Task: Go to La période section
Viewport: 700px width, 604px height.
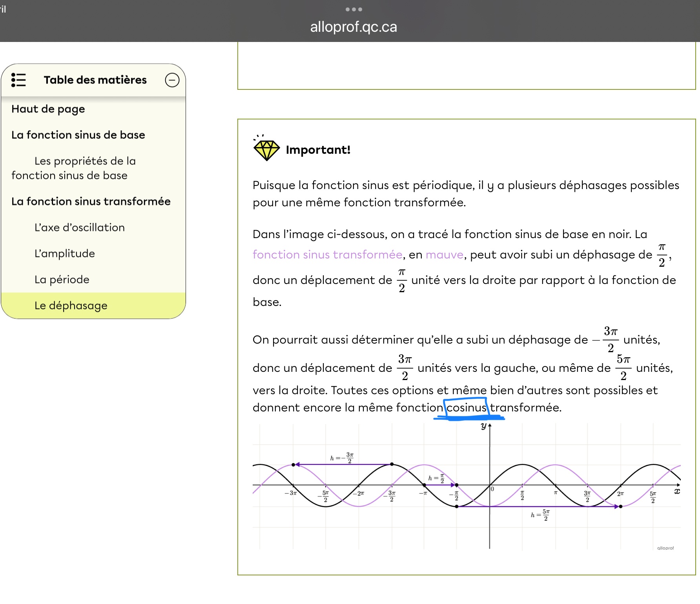Action: [62, 280]
